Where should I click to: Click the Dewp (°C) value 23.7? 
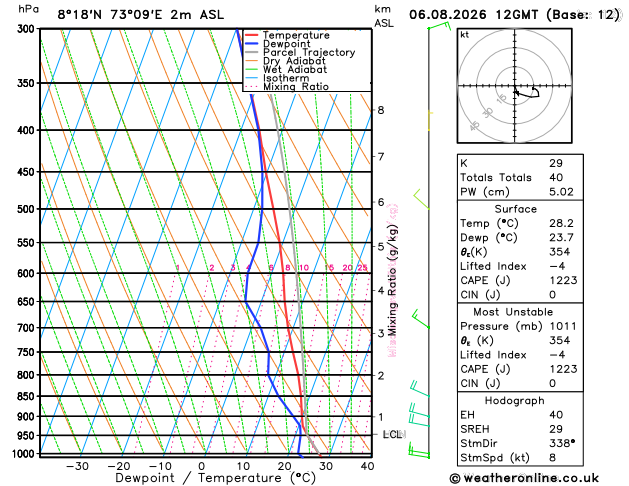click(561, 237)
